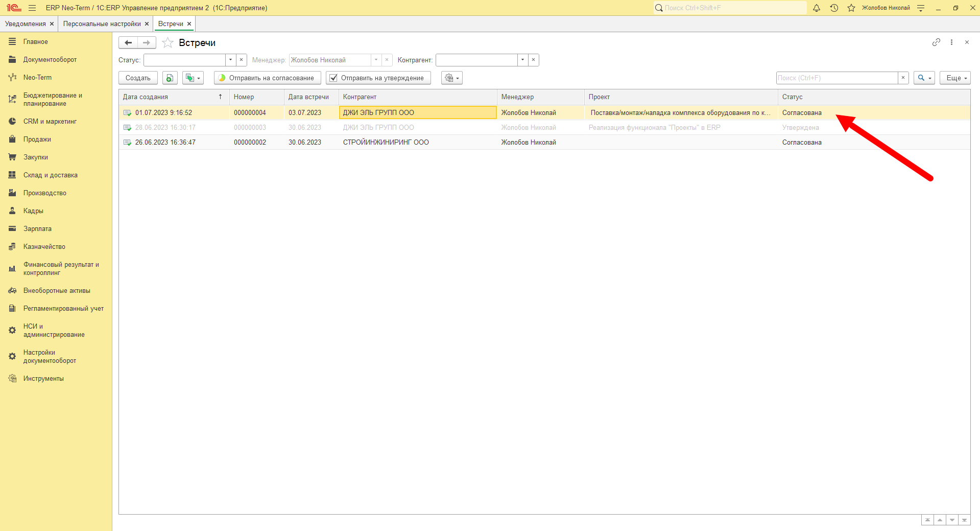The height and width of the screenshot is (531, 980).
Task: Click the Создать button
Action: pos(138,78)
